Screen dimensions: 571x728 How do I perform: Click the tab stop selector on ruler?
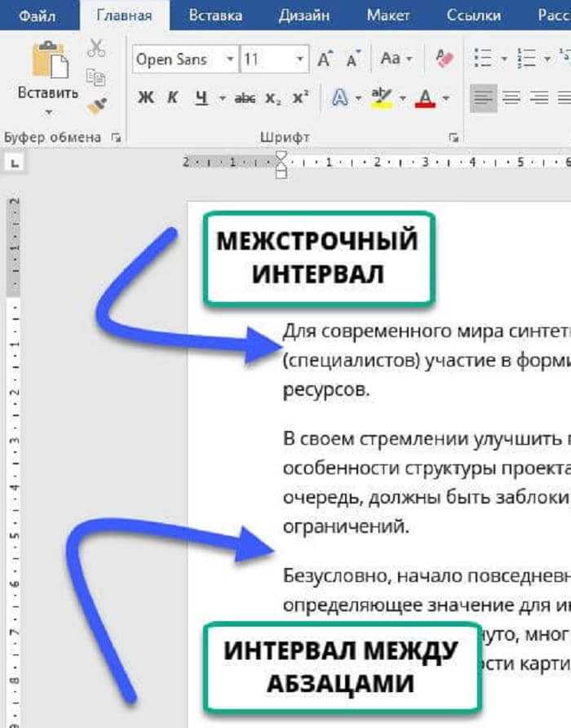(15, 163)
